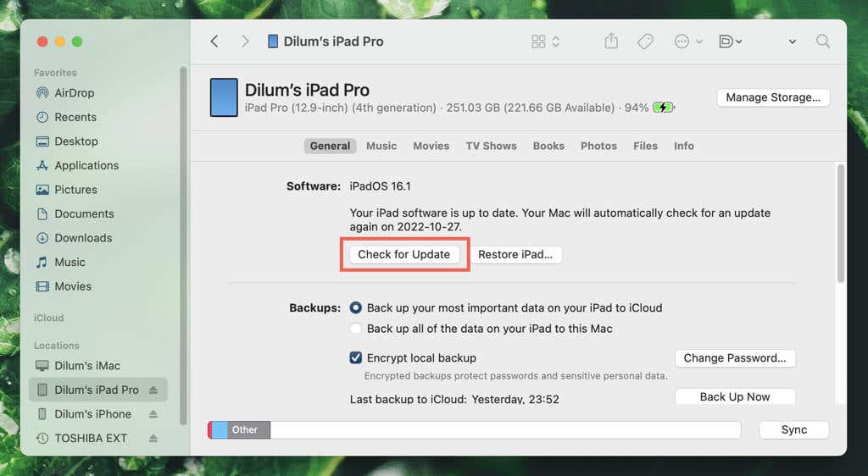The height and width of the screenshot is (476, 868).
Task: Click Back Up Now button
Action: click(735, 396)
